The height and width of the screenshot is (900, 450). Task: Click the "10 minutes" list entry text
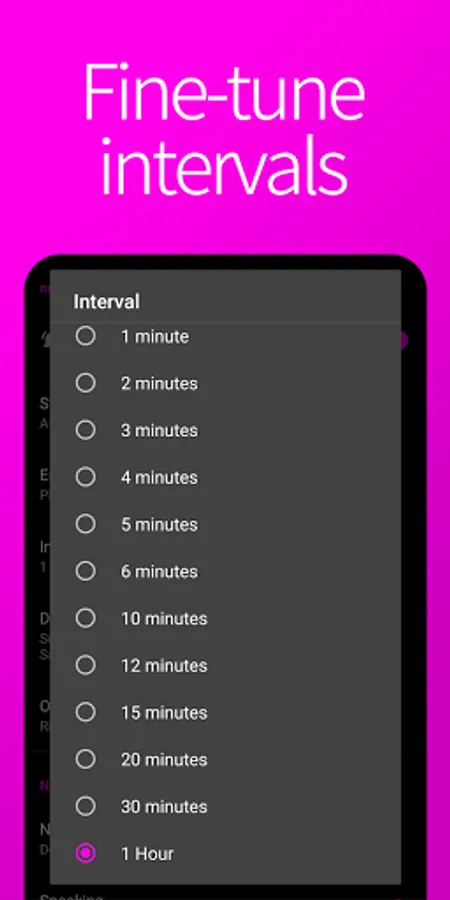(x=164, y=618)
